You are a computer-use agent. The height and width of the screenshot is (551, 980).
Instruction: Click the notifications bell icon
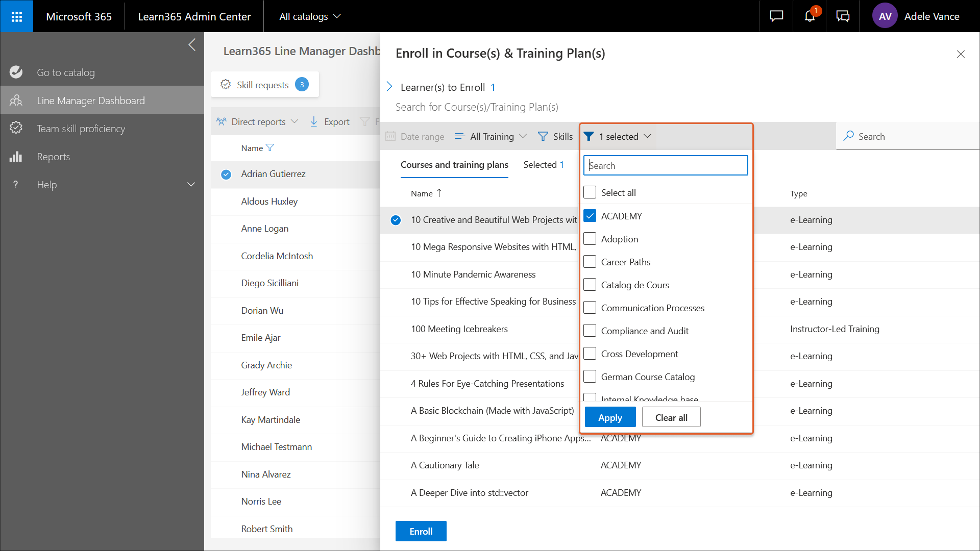pyautogui.click(x=810, y=16)
